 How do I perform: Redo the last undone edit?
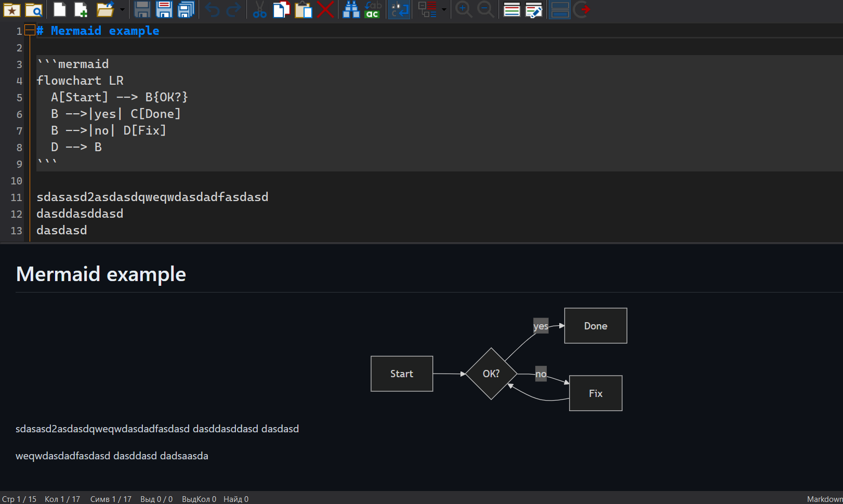click(x=234, y=10)
